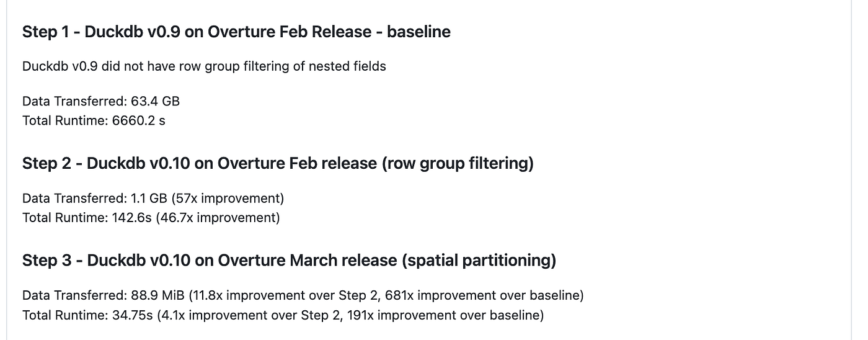Select the Step 2 row group filtering heading
Image resolution: width=868 pixels, height=340 pixels.
(278, 163)
